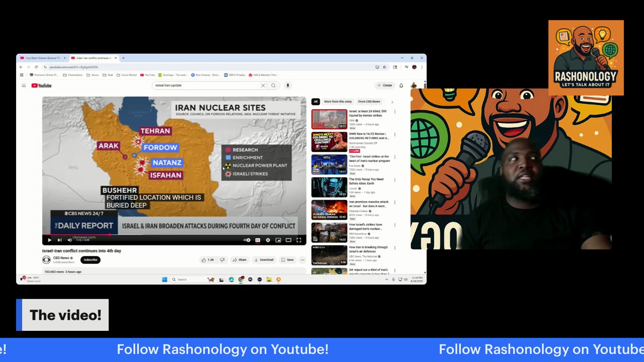Viewport: 644px width, 362px height.
Task: Open the Windows Start menu
Action: pyautogui.click(x=165, y=280)
